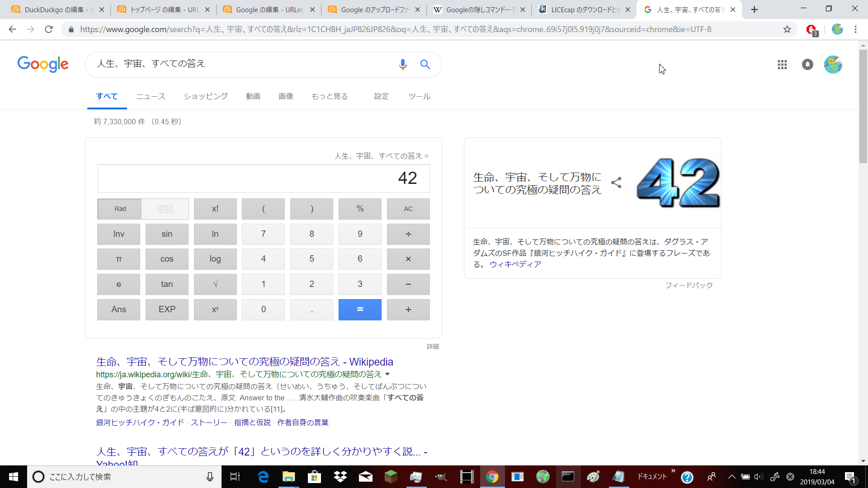
Task: Open the ウィキペディア link in panel
Action: click(515, 264)
